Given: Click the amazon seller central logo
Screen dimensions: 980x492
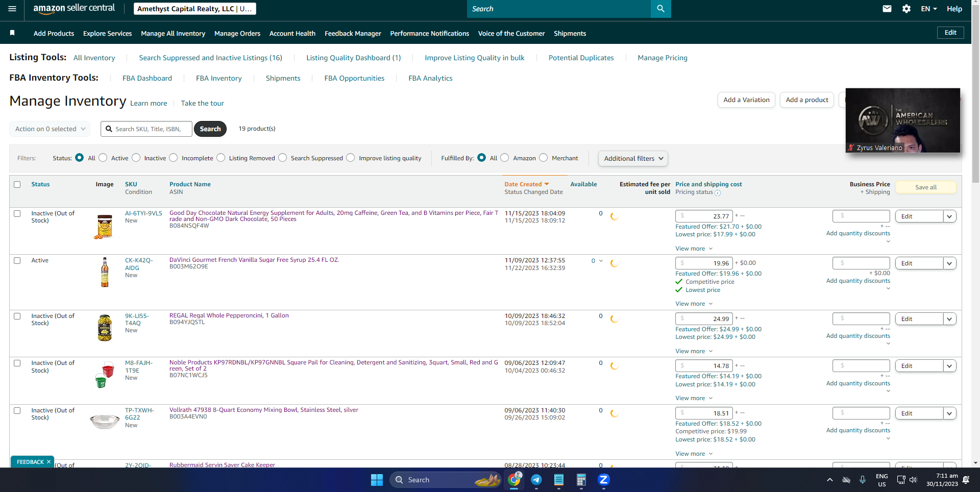Looking at the screenshot, I should point(74,9).
